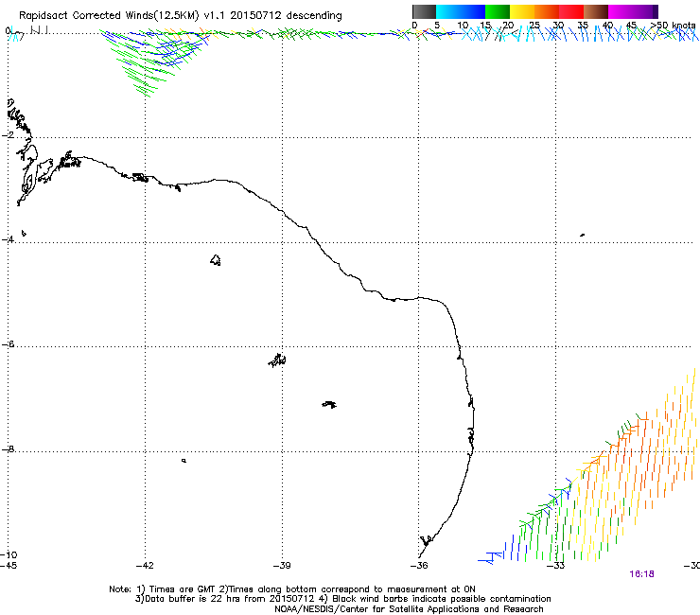
Task: Click the '20150712 descending' text in the title
Action: pyautogui.click(x=287, y=16)
